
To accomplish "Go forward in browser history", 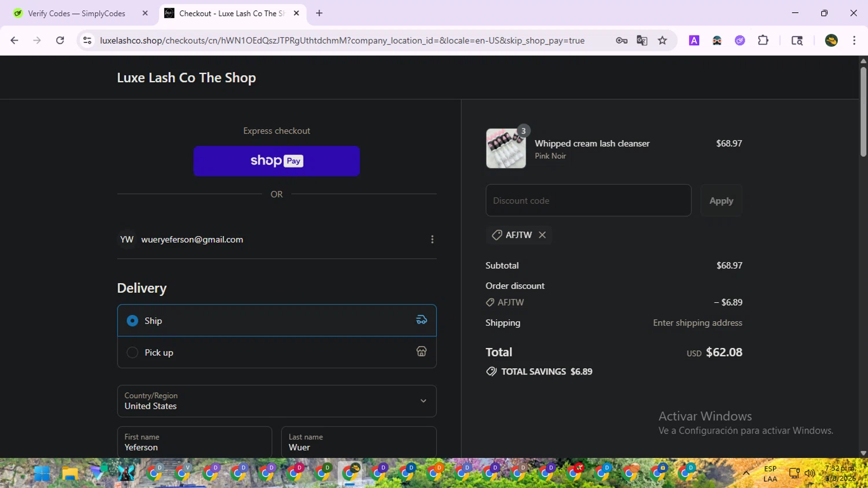I will pos(37,41).
